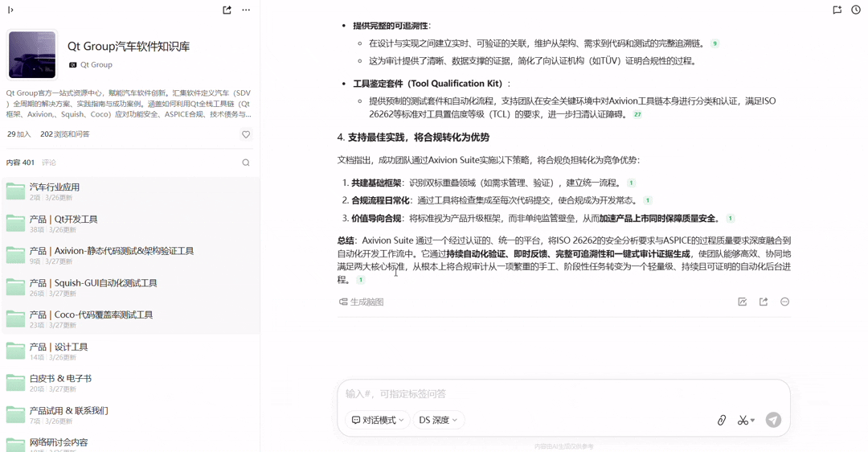
Task: Expand the DS 深度 model dropdown
Action: pyautogui.click(x=438, y=420)
